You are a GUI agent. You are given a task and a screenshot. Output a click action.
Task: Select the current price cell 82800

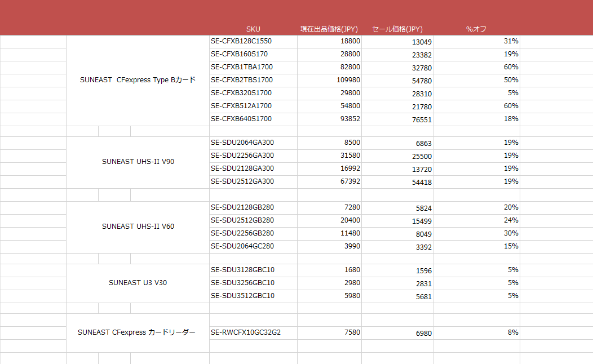329,67
